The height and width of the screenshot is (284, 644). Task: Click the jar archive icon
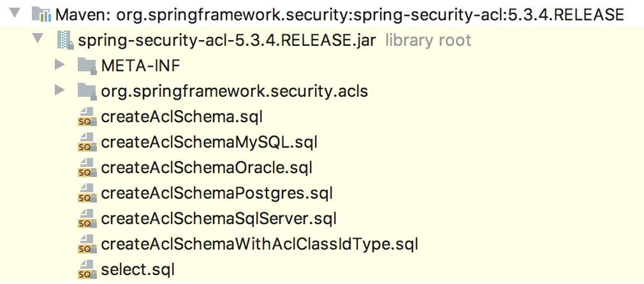[64, 41]
